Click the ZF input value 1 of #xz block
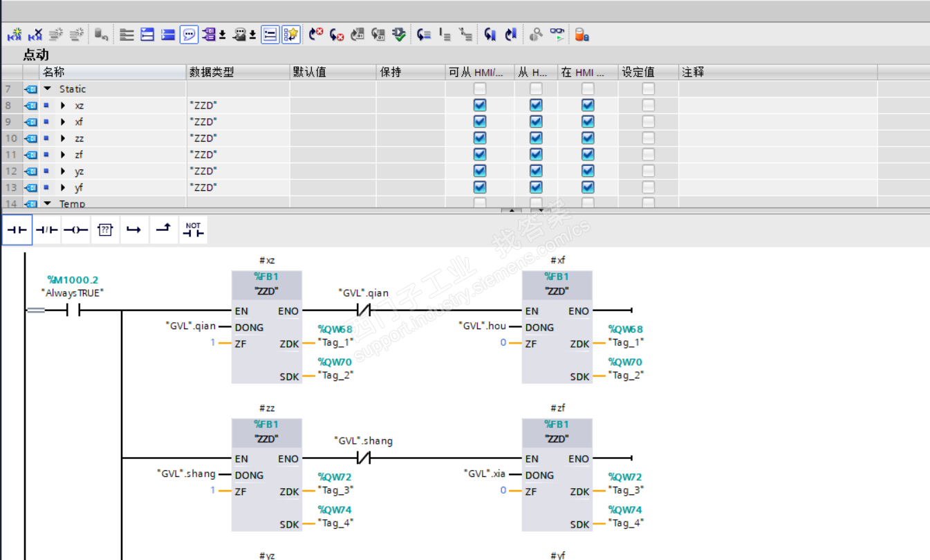Screen dimensions: 930x560 pos(214,343)
